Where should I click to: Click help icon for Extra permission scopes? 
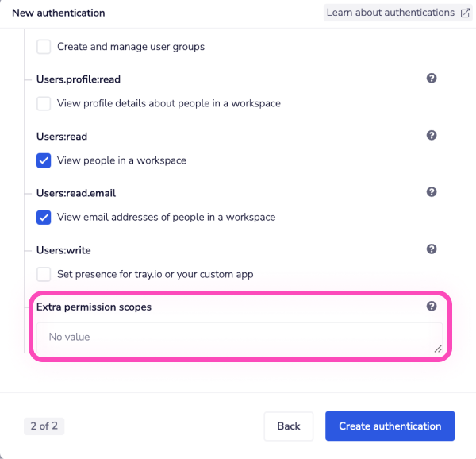click(432, 307)
